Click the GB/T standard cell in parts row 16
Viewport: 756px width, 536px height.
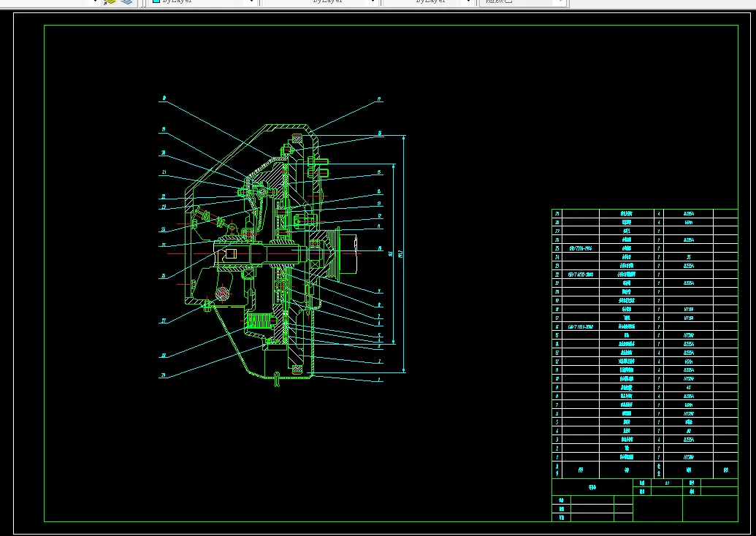[581, 326]
